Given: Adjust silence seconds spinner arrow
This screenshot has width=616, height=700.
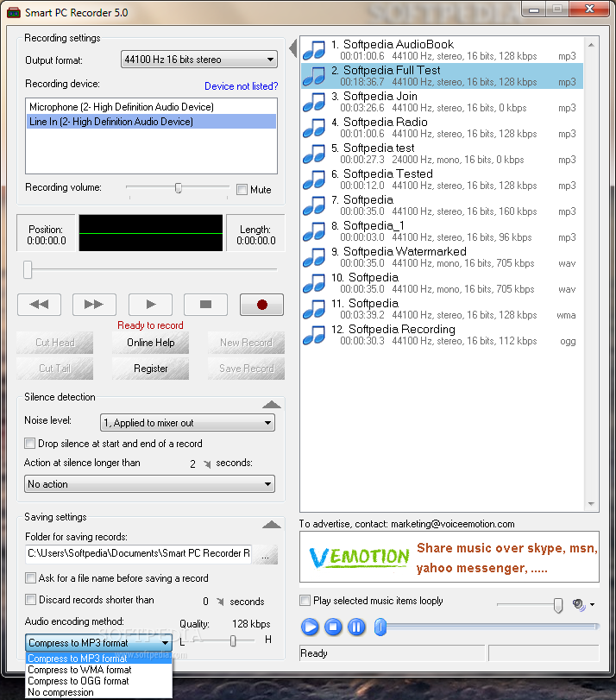Looking at the screenshot, I should point(207,464).
